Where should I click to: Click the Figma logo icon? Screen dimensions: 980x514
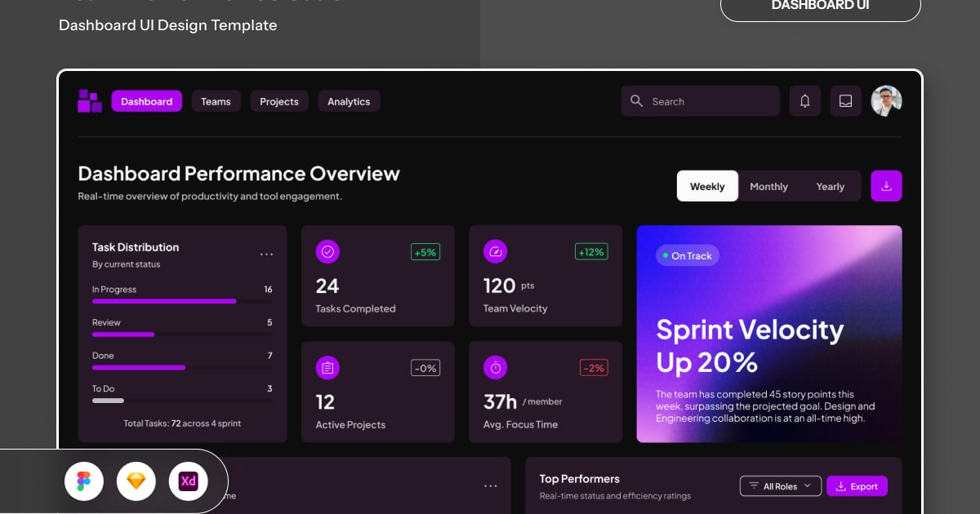coord(84,481)
